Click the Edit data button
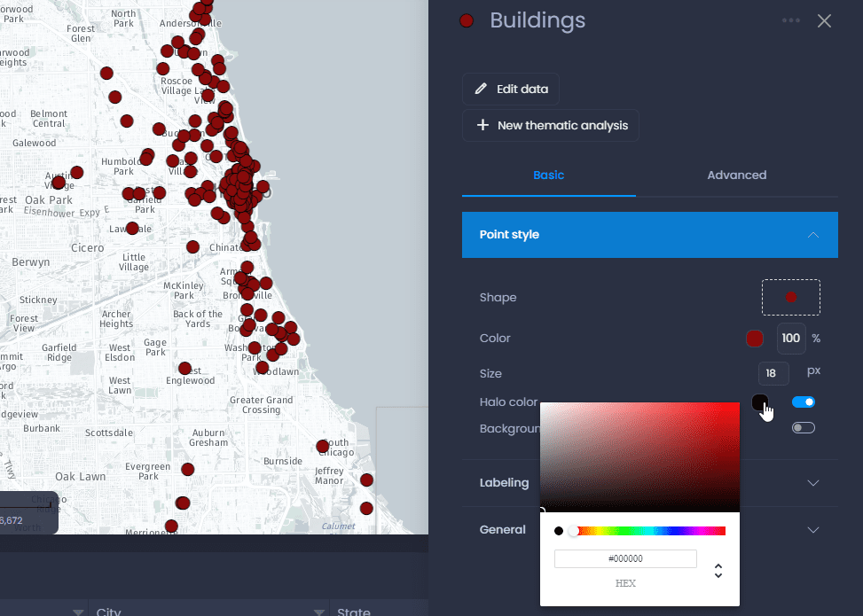 click(x=511, y=90)
